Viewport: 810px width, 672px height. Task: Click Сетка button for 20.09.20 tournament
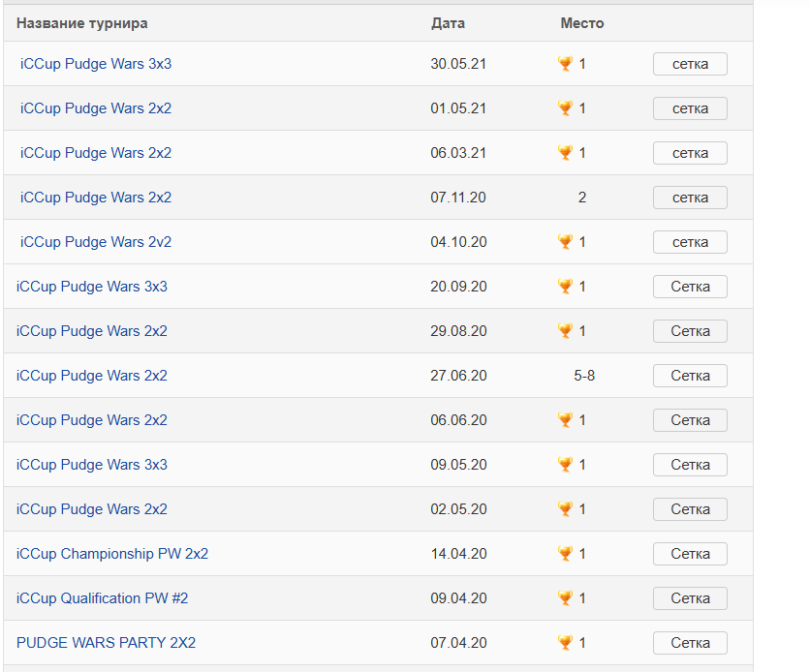690,287
